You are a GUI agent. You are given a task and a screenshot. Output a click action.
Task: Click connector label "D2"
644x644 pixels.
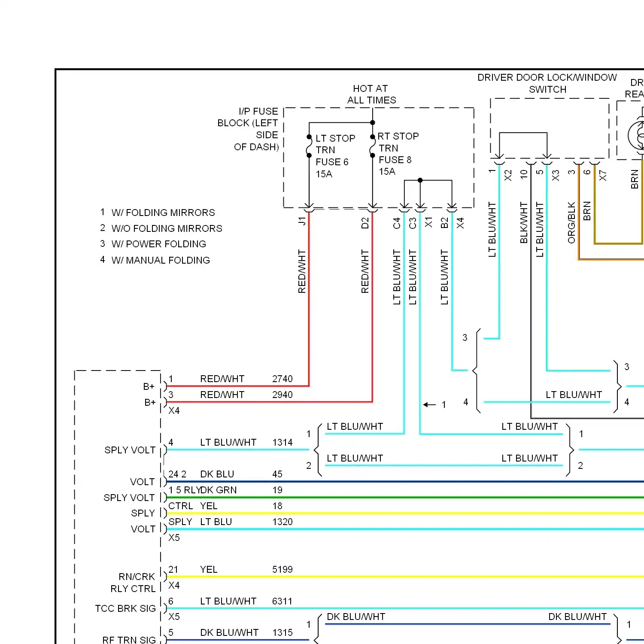pos(365,223)
